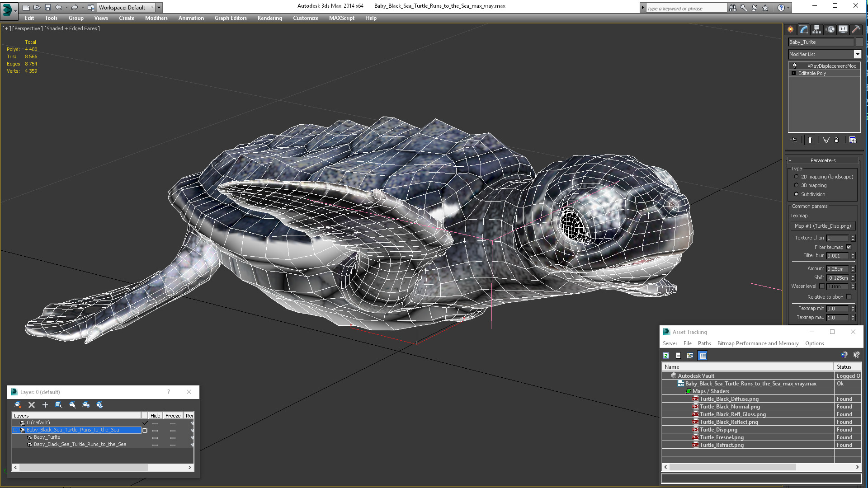Viewport: 868px width, 488px height.
Task: Select Subdivision radio button
Action: (796, 194)
